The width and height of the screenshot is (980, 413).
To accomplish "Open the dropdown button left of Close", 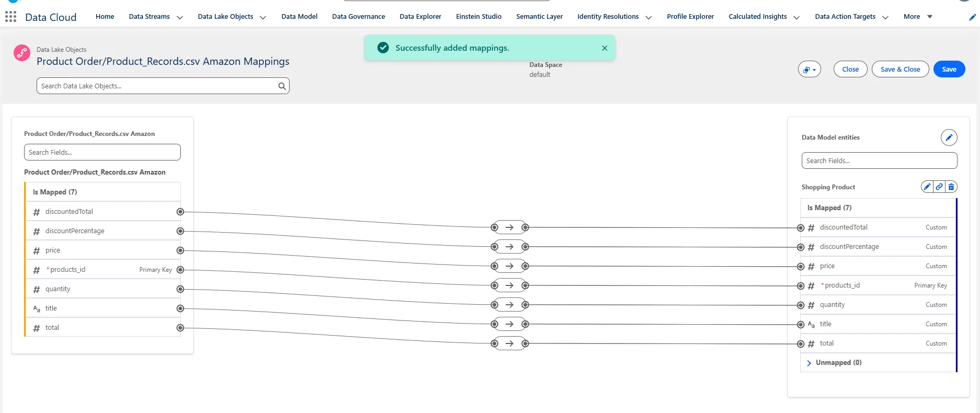I will pyautogui.click(x=809, y=70).
